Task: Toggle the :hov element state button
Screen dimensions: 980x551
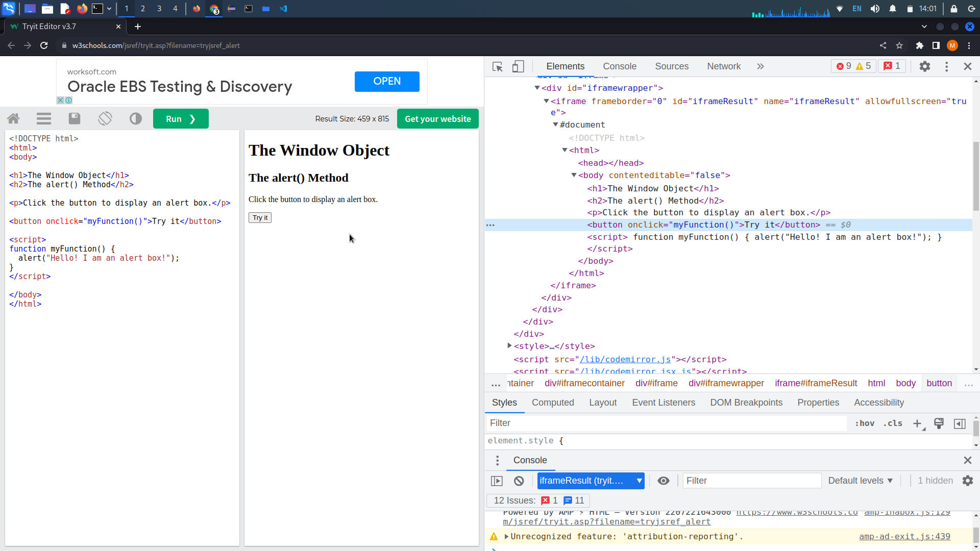Action: click(865, 423)
